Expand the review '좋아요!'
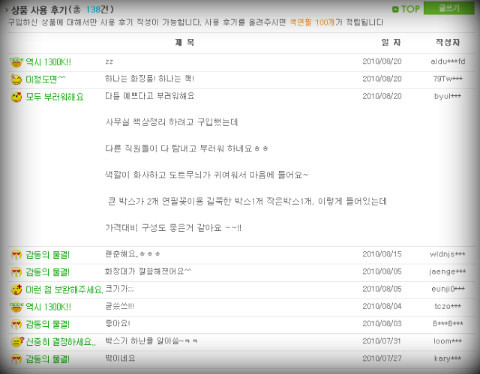480x374 pixels. coord(118,324)
